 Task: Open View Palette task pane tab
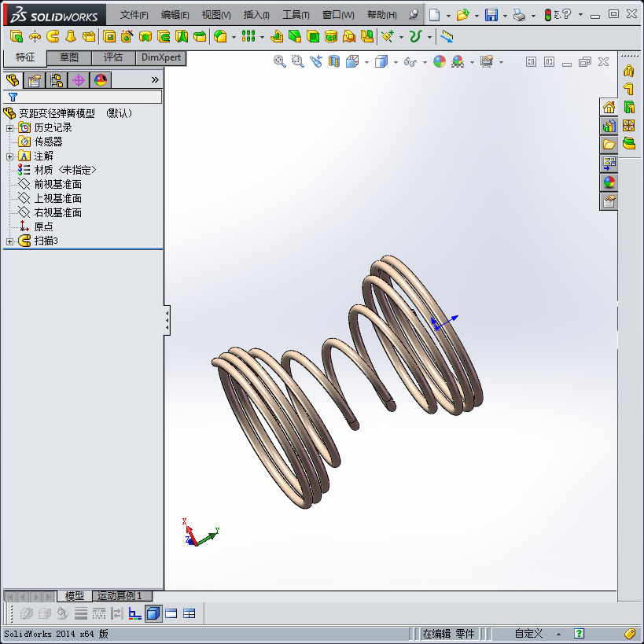point(609,164)
